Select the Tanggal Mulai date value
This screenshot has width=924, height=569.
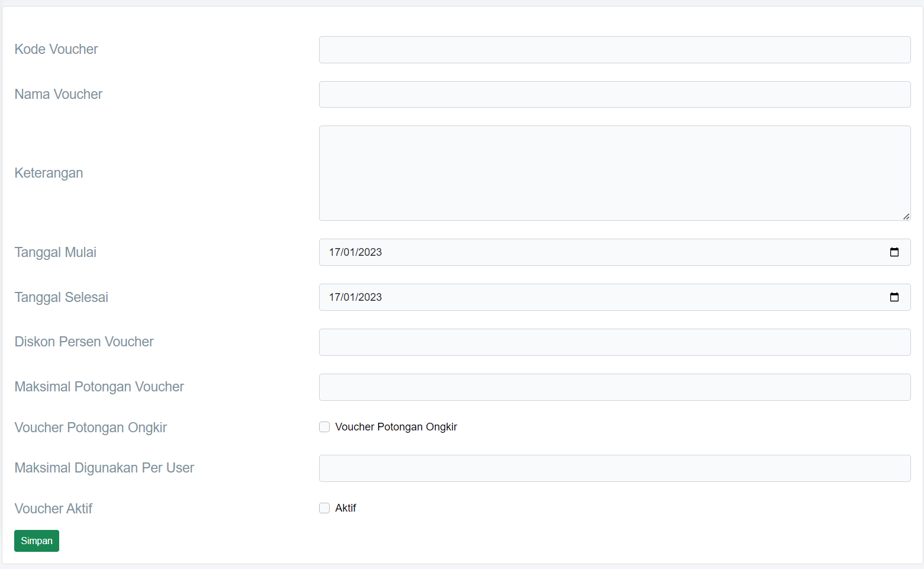tap(355, 252)
